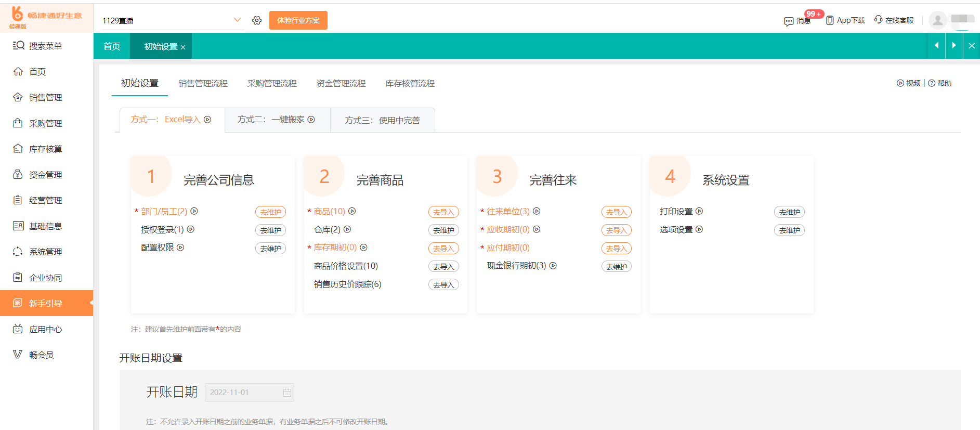This screenshot has height=430, width=980.
Task: Play video icon beside 部门/员工(2)
Action: tap(194, 211)
